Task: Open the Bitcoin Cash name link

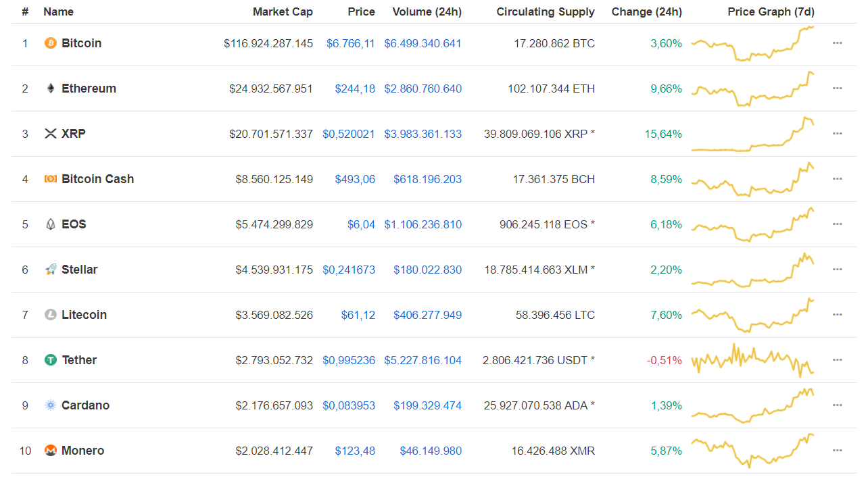Action: 97,179
